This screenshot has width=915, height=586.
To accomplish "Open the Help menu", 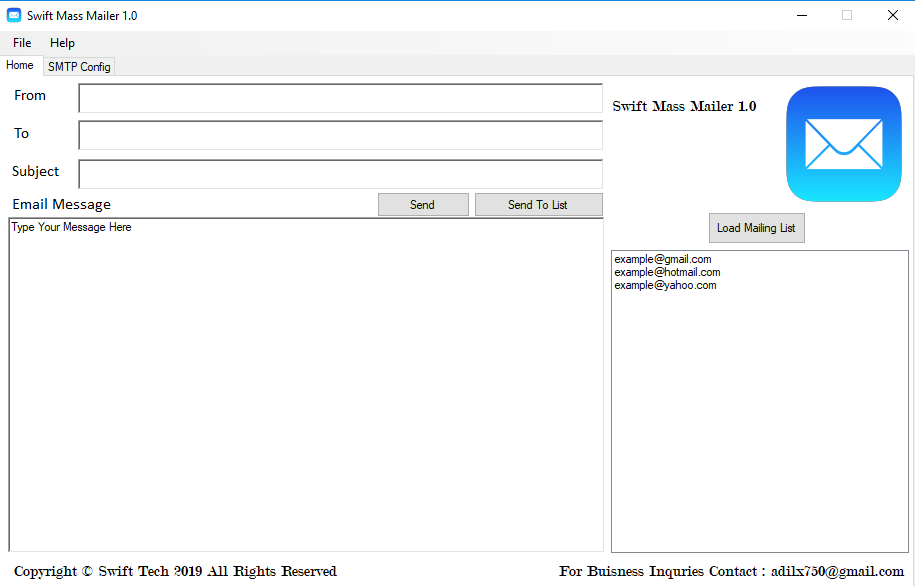I will (x=62, y=43).
